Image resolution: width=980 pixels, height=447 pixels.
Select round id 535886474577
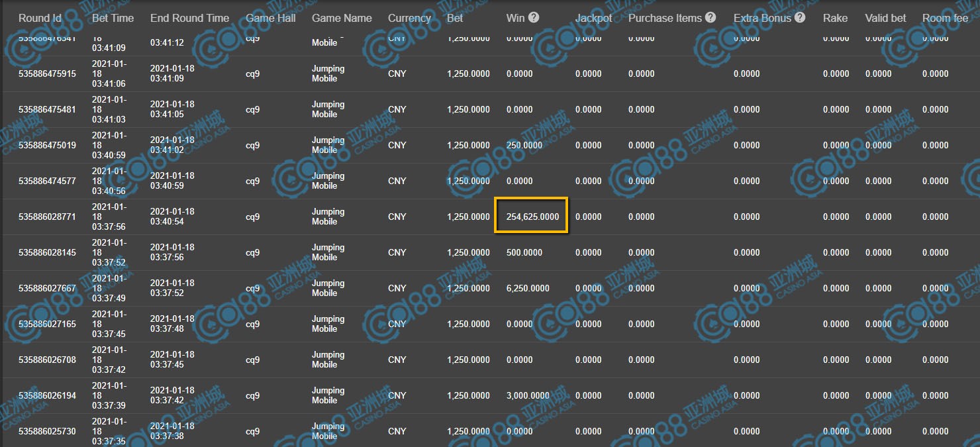tap(47, 181)
